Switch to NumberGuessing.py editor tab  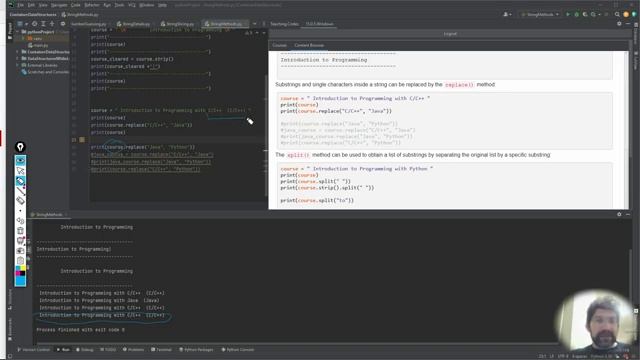pos(89,24)
